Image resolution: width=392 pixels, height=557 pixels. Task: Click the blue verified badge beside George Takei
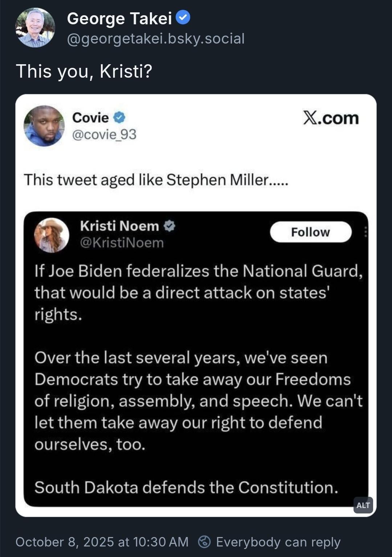183,17
